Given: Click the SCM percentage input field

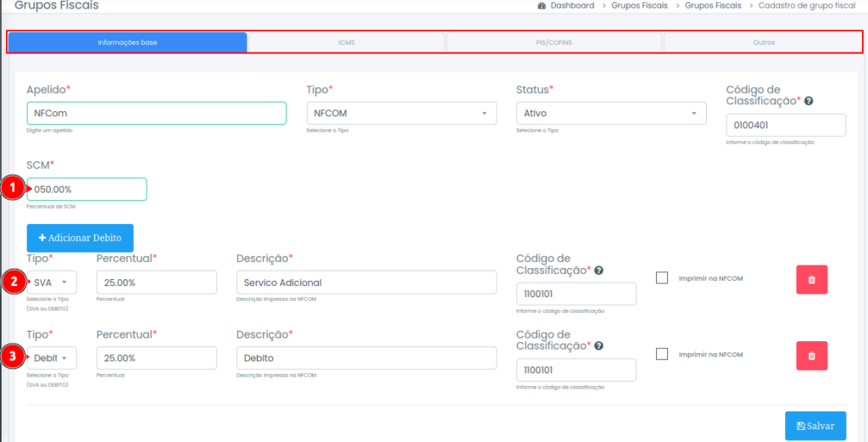Looking at the screenshot, I should (x=88, y=189).
